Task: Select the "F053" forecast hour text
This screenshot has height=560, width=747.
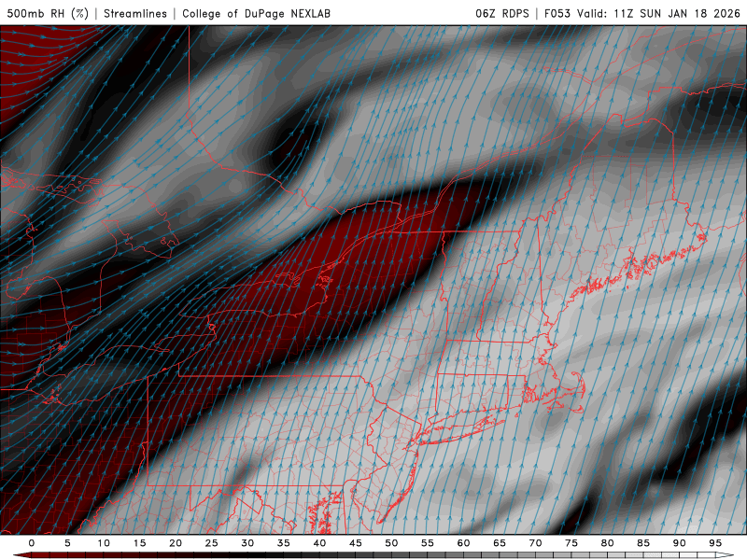Action: click(x=557, y=13)
